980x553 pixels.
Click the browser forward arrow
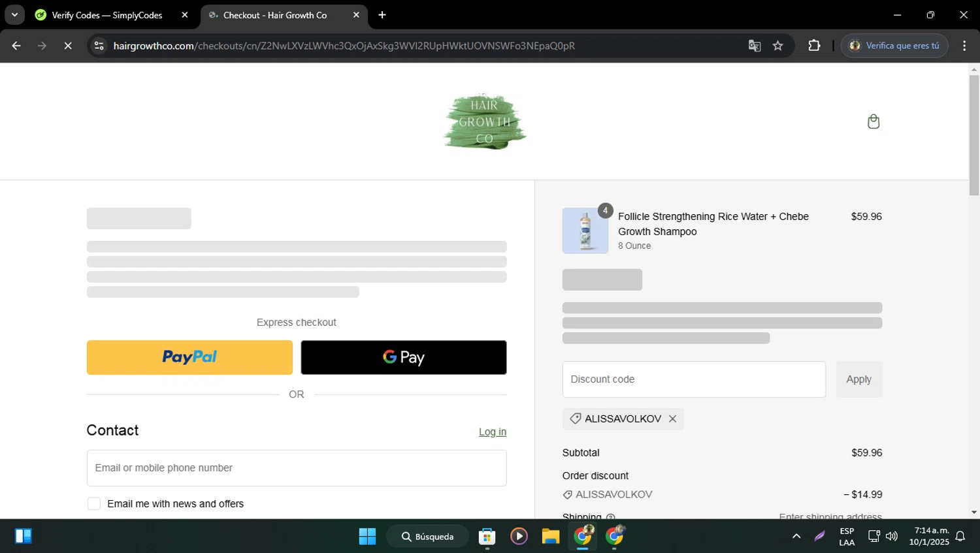(42, 46)
